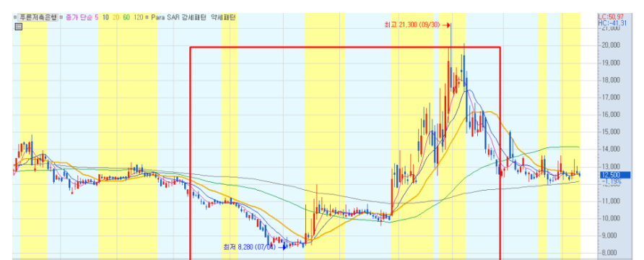Click the 15,000 price axis label
Viewport: 644px width, 260px height.
click(x=611, y=132)
